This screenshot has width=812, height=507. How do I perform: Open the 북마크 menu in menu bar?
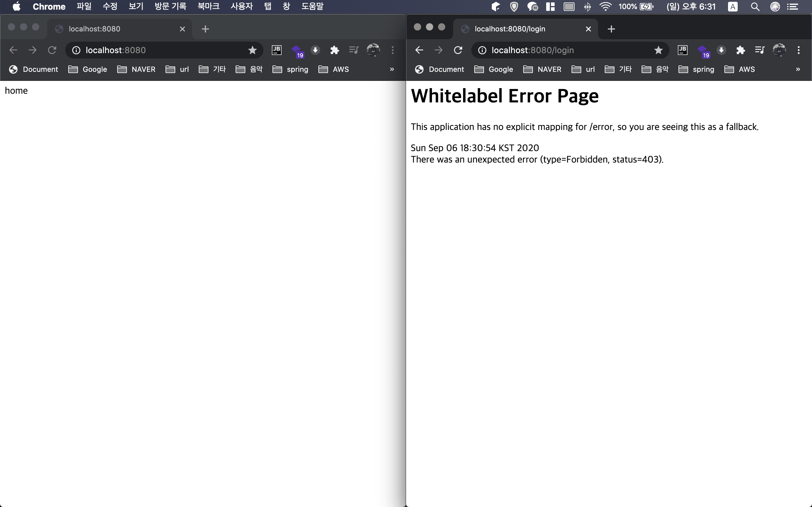(208, 6)
